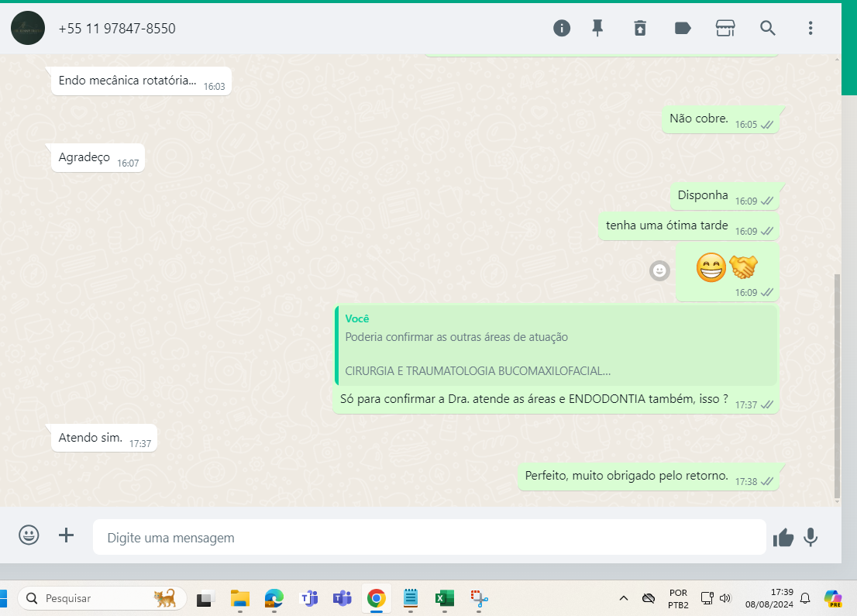Click the 'Só para confirmar a Dra.' message
This screenshot has height=616, width=857.
click(x=533, y=399)
